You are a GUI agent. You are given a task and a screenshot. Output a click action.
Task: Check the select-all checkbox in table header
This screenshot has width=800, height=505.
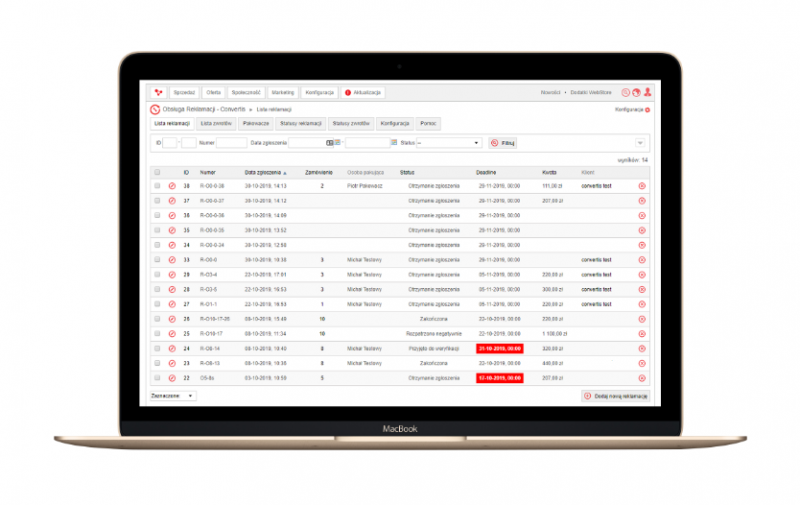click(157, 172)
